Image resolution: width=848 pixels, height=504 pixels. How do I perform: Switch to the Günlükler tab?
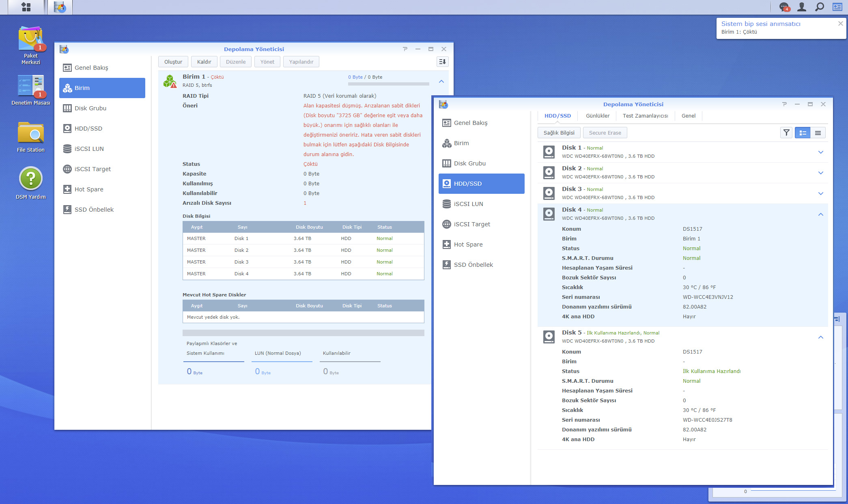[x=597, y=116]
